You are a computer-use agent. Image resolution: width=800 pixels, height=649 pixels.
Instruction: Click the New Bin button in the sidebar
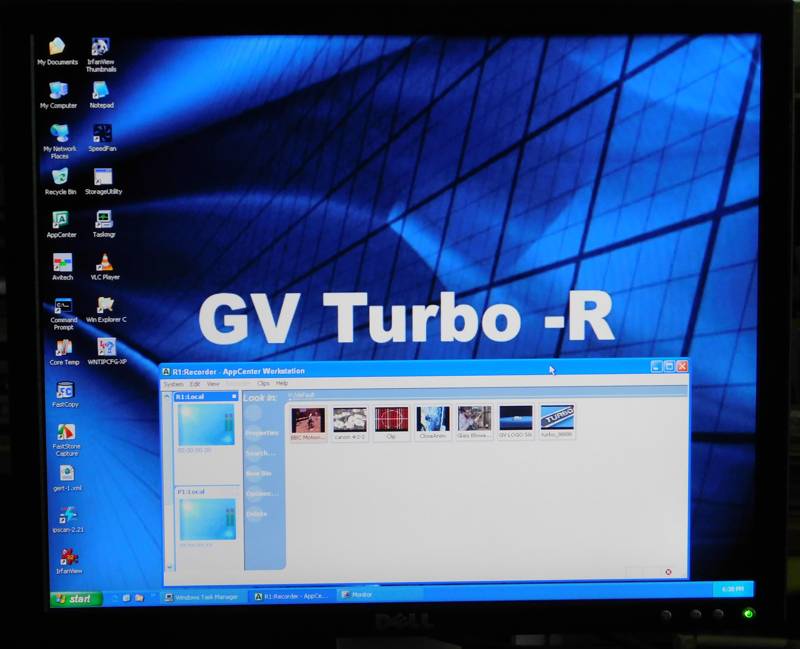[x=259, y=473]
